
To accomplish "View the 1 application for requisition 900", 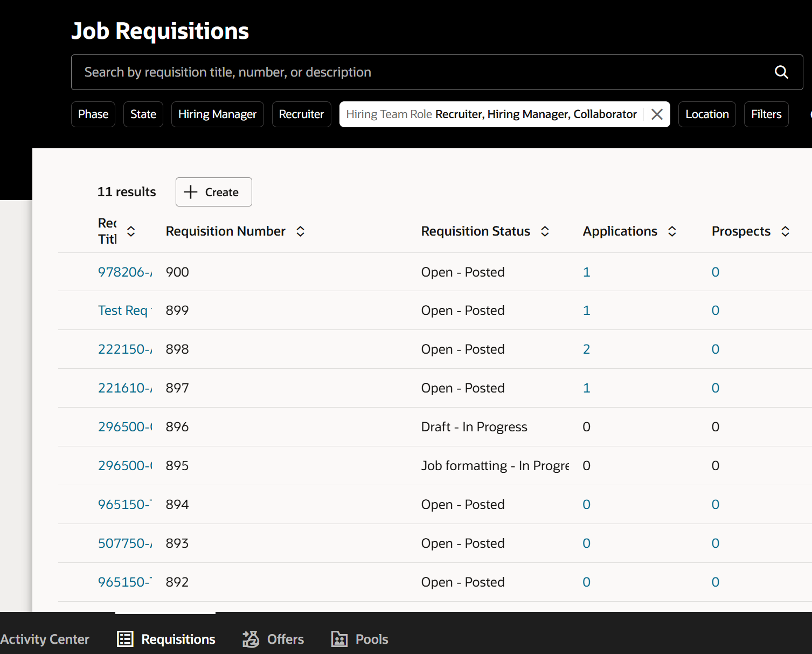I will 586,272.
